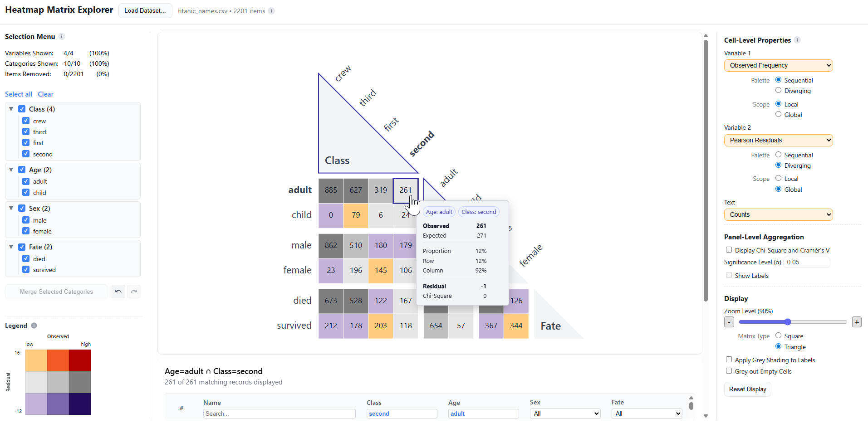Open the Observed Frequency dropdown
Image resolution: width=868 pixels, height=423 pixels.
click(x=778, y=65)
